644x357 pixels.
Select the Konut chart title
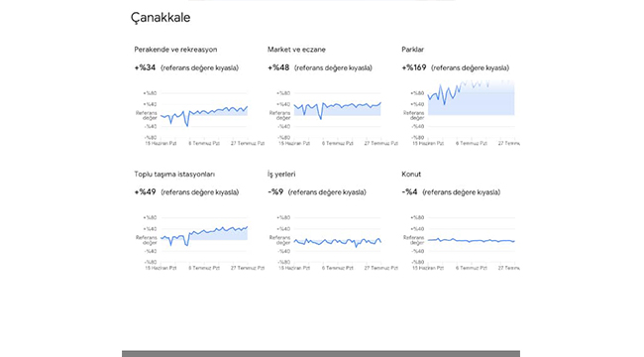click(x=411, y=174)
